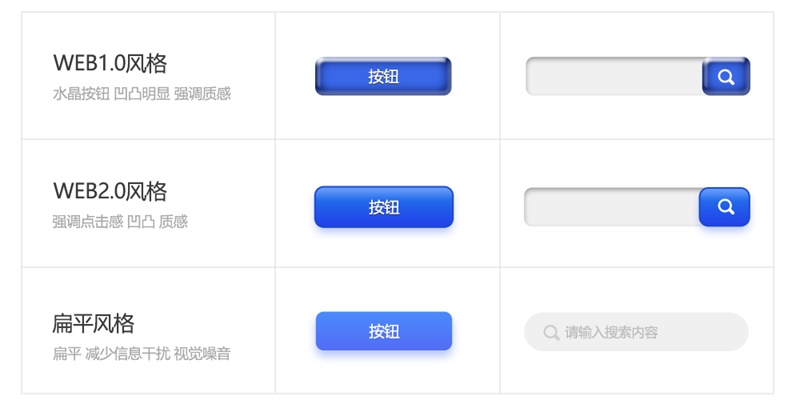Click the flat style 按钮 button

(x=384, y=331)
